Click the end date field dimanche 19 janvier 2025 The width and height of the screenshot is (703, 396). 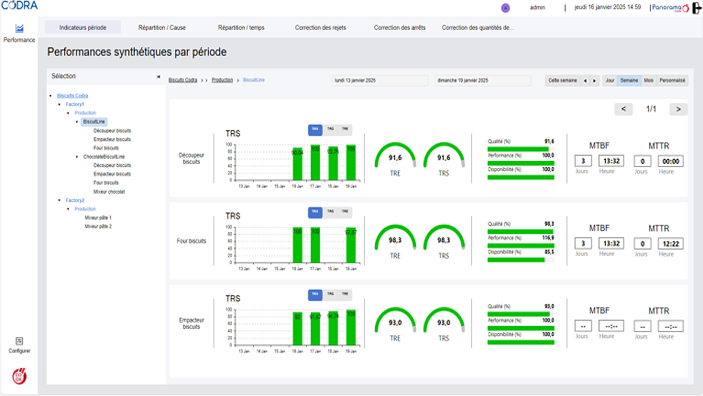[483, 81]
